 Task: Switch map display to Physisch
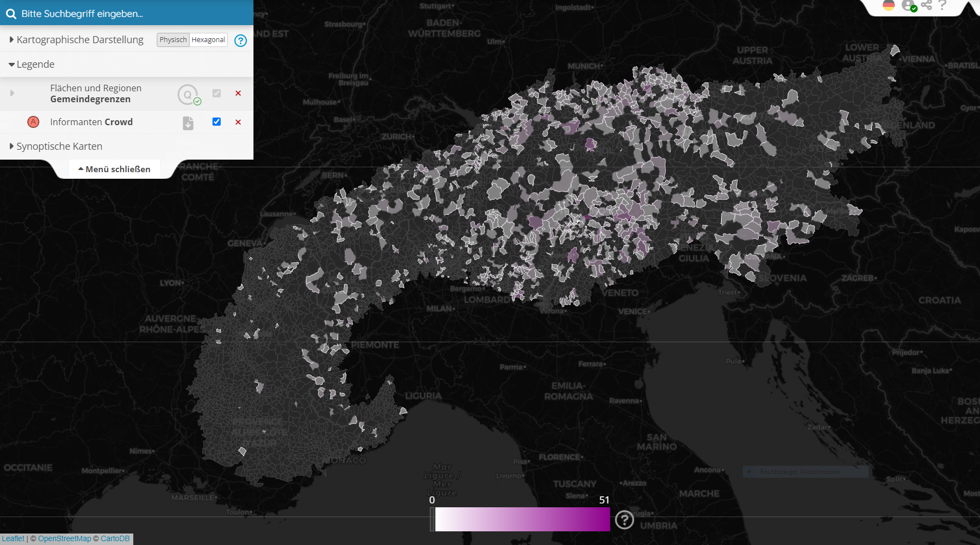tap(173, 40)
